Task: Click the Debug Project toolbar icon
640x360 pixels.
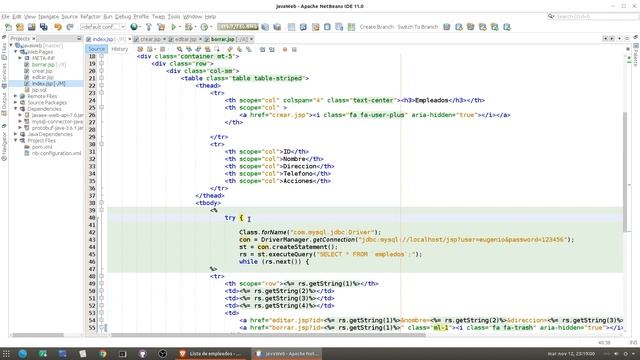Action: tap(188, 27)
